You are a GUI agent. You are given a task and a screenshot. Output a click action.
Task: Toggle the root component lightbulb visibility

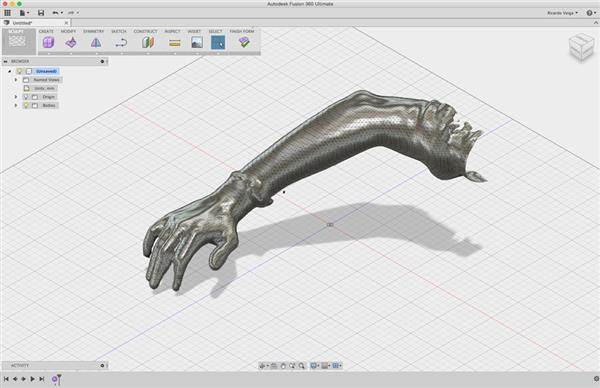coord(20,71)
